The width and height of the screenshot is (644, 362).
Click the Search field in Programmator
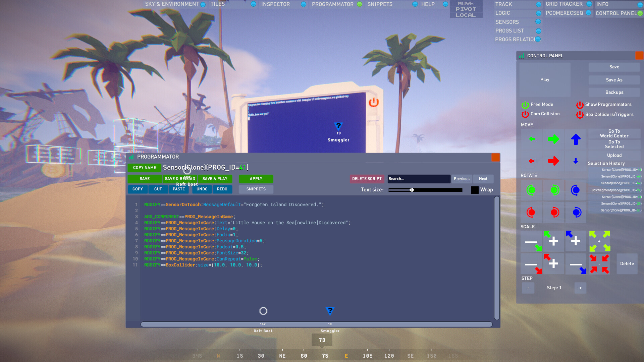(x=419, y=179)
